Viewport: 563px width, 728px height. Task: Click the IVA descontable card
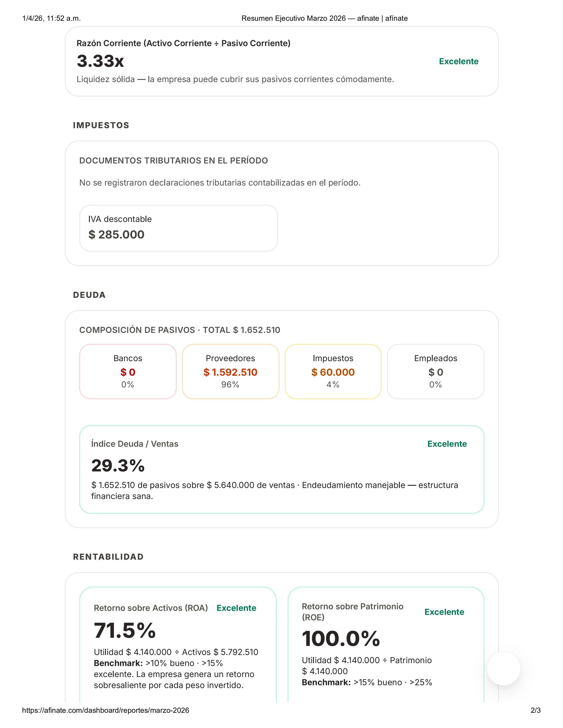tap(178, 228)
